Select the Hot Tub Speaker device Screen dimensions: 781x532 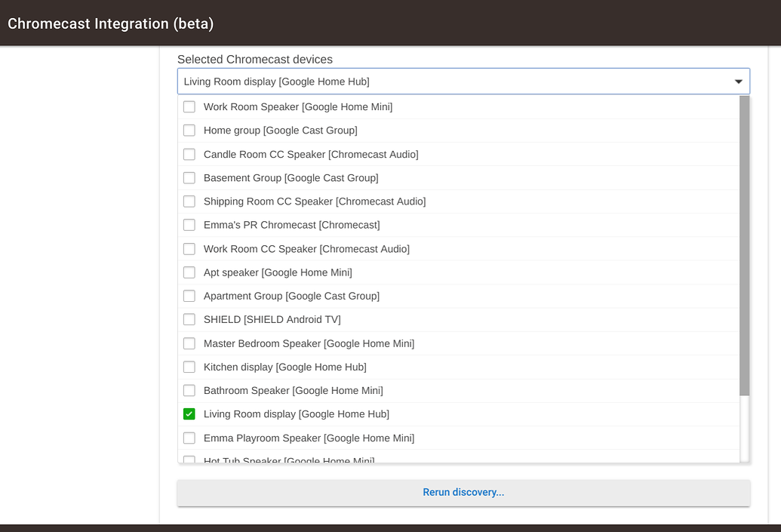[x=189, y=459]
